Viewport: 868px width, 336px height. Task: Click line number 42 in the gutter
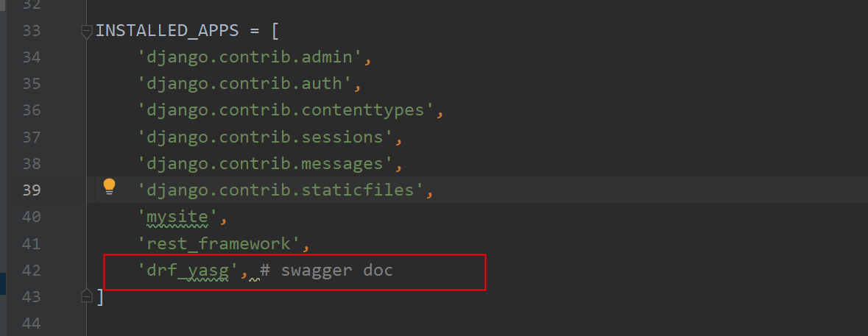(32, 270)
